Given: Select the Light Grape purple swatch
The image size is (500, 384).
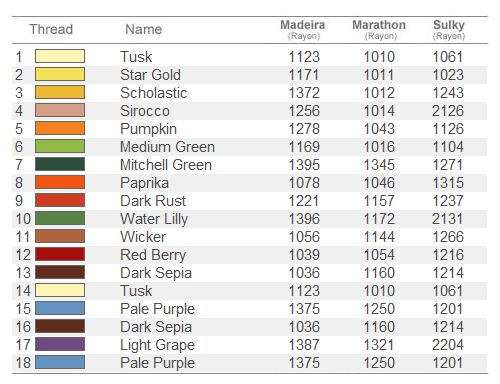Looking at the screenshot, I should pyautogui.click(x=60, y=344).
